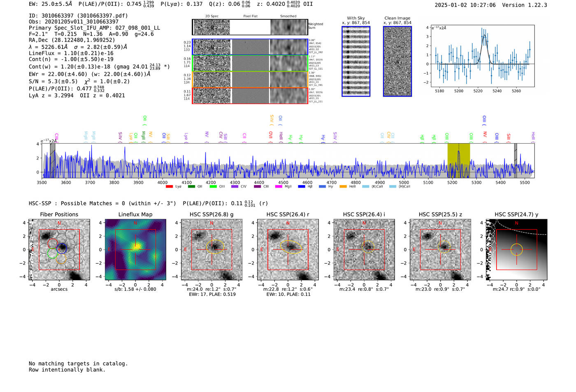Viewport: 576px width, 392px height.
Task: Click the Cont(n) value line
Action: coord(71,59)
